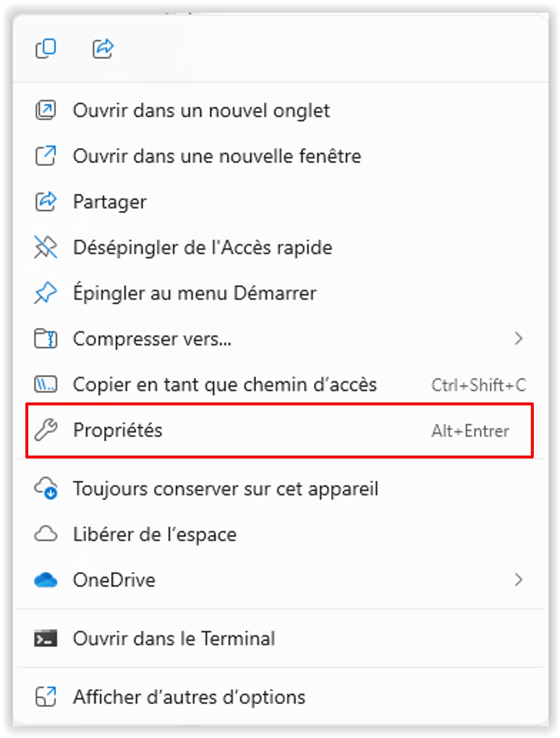Select Épingler au menu Démarrer
This screenshot has width=560, height=738.
pos(280,293)
